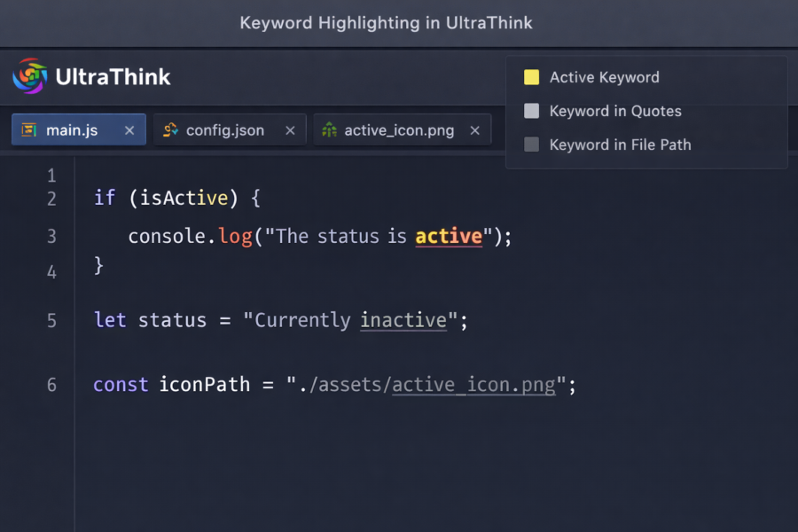The image size is (798, 532).
Task: Click line number 1 in the gutter
Action: (x=51, y=176)
